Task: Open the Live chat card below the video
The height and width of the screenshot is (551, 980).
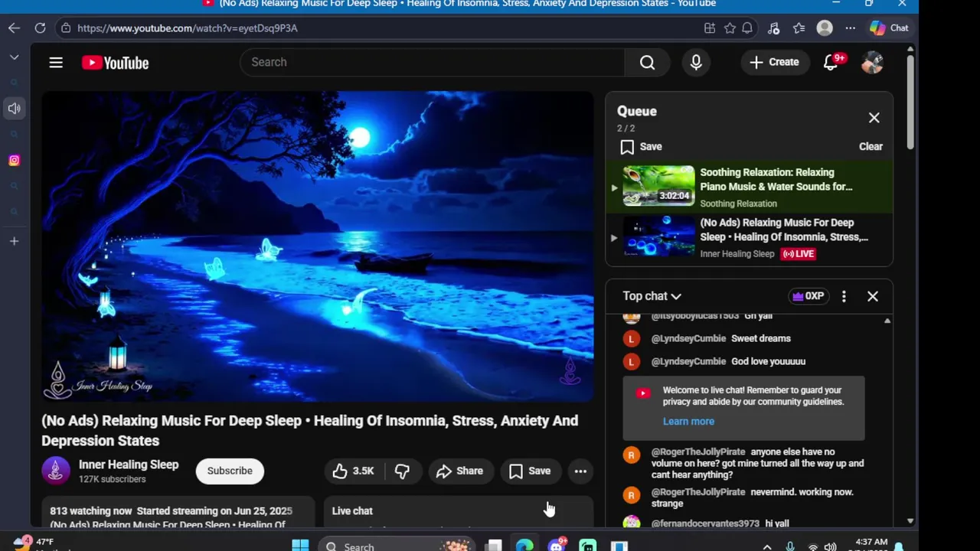Action: tap(458, 513)
